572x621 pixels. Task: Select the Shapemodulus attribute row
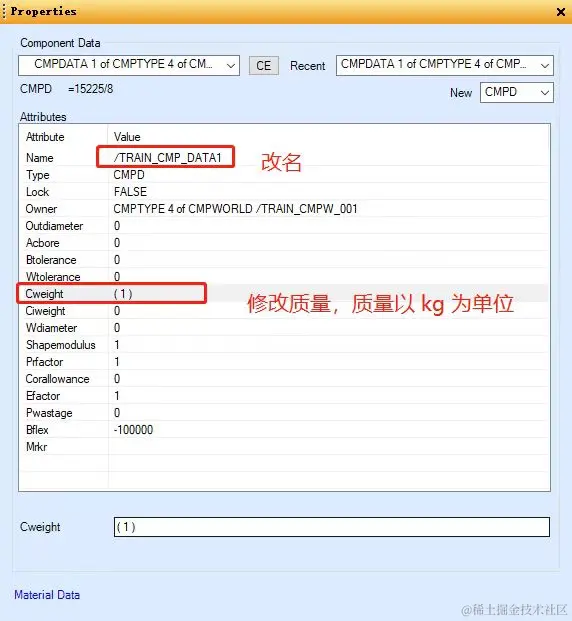point(284,345)
